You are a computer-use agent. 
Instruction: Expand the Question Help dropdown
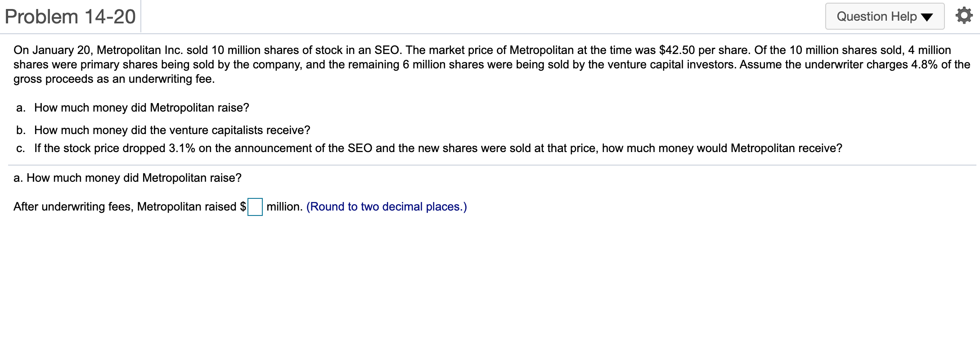[x=884, y=17]
